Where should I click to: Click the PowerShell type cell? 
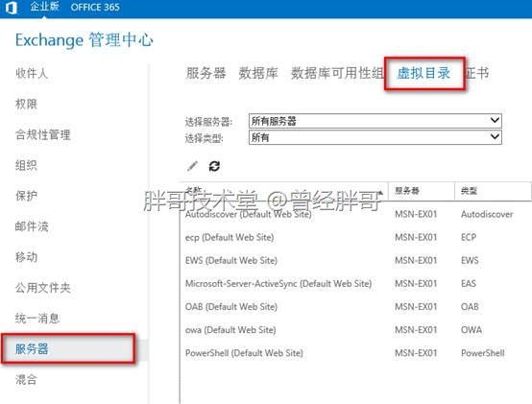[483, 353]
